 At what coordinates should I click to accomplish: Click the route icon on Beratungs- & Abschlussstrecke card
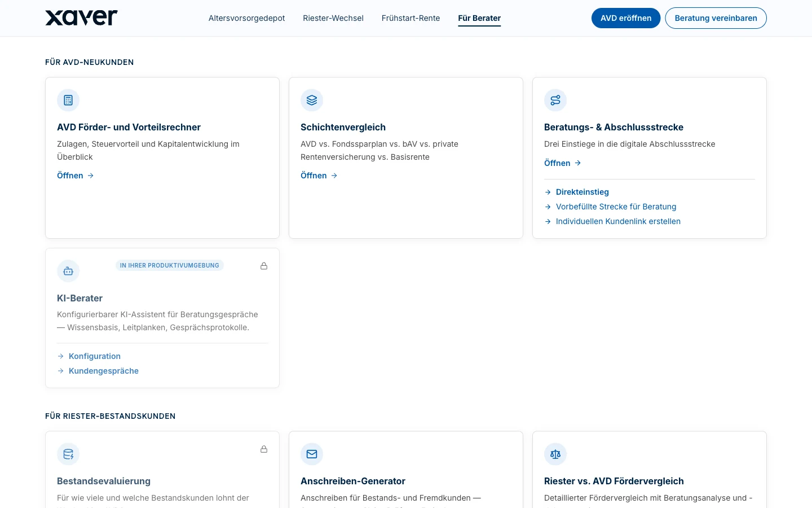pos(555,100)
